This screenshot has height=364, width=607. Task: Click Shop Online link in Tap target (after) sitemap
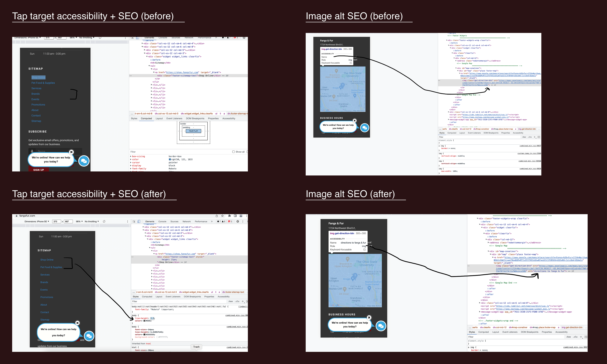click(x=47, y=260)
